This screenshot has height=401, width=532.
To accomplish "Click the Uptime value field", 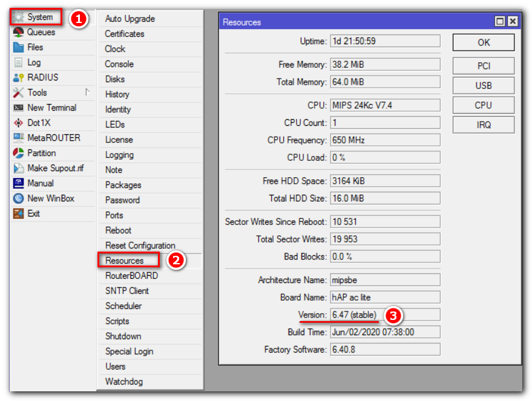I will pyautogui.click(x=385, y=41).
